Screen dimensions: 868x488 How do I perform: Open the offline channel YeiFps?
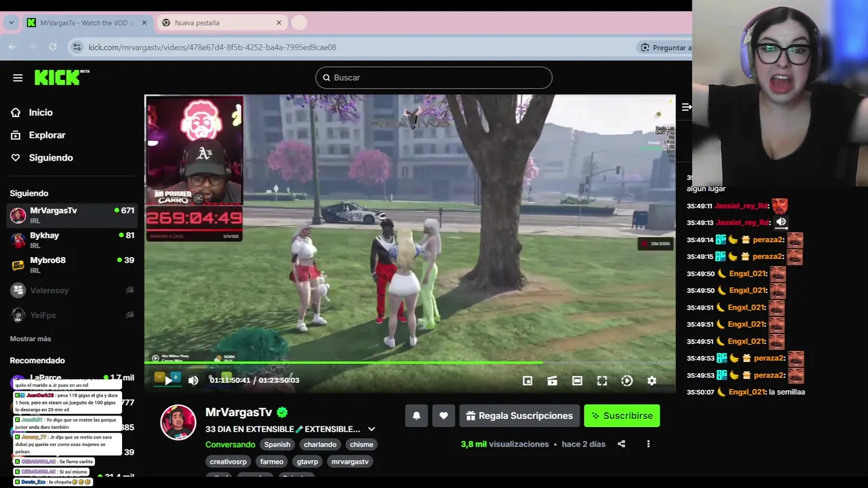click(72, 315)
